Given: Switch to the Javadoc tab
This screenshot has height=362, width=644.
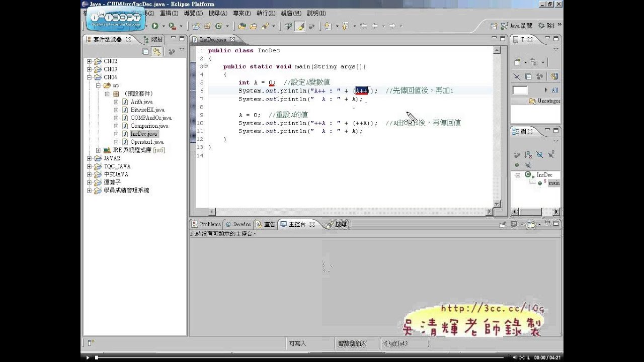Looking at the screenshot, I should [x=238, y=224].
